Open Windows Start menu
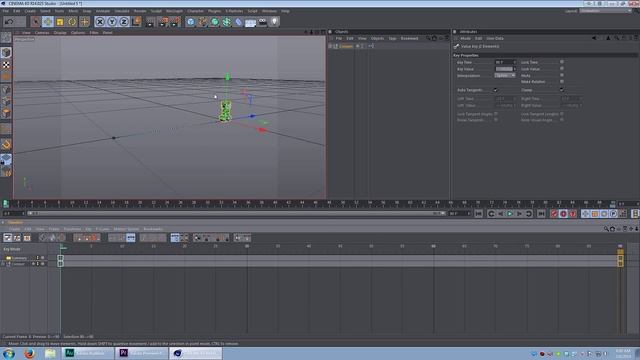This screenshot has height=360, width=640. pyautogui.click(x=9, y=353)
